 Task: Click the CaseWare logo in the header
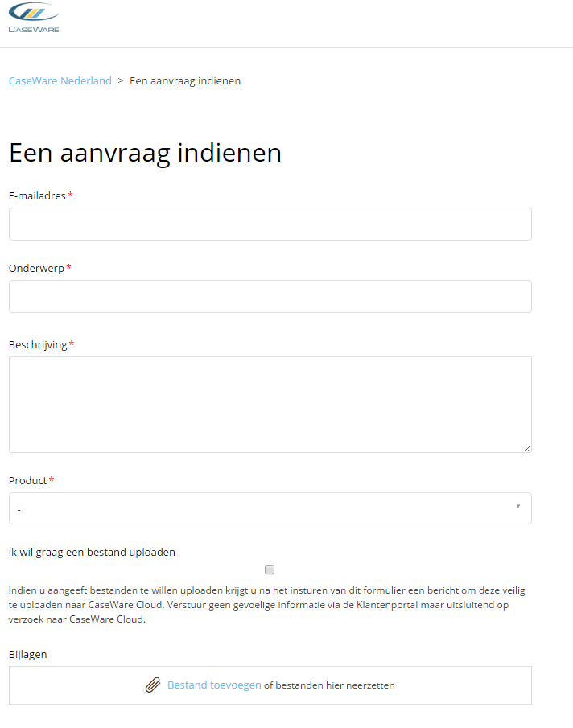click(x=34, y=18)
